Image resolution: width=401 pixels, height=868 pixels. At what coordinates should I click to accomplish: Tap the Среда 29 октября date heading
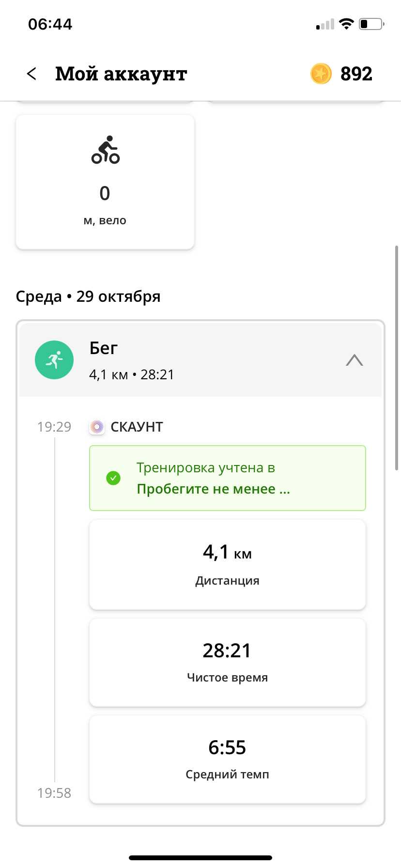pos(88,296)
